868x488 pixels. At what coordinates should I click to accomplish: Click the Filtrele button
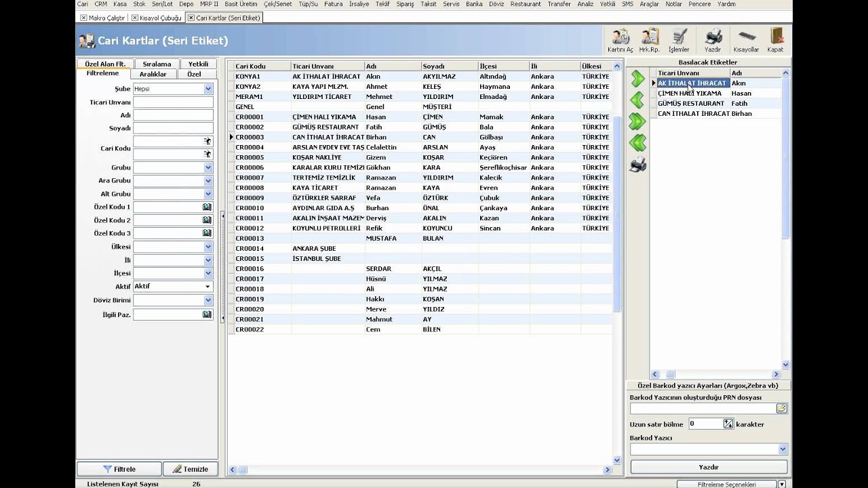coord(119,469)
